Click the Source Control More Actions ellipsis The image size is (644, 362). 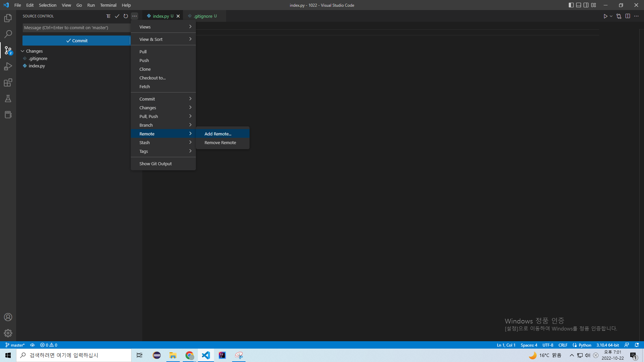pos(135,16)
